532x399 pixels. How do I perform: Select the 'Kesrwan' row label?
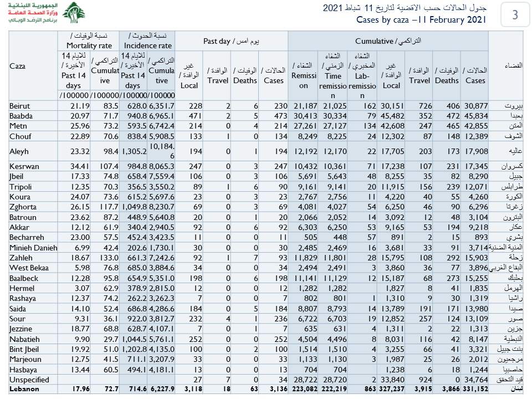click(x=24, y=166)
